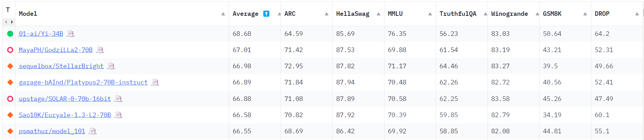Open the document icon beside Sao10K/Euryale-1.3-L2-70B
This screenshot has height=140, width=644.
click(119, 115)
